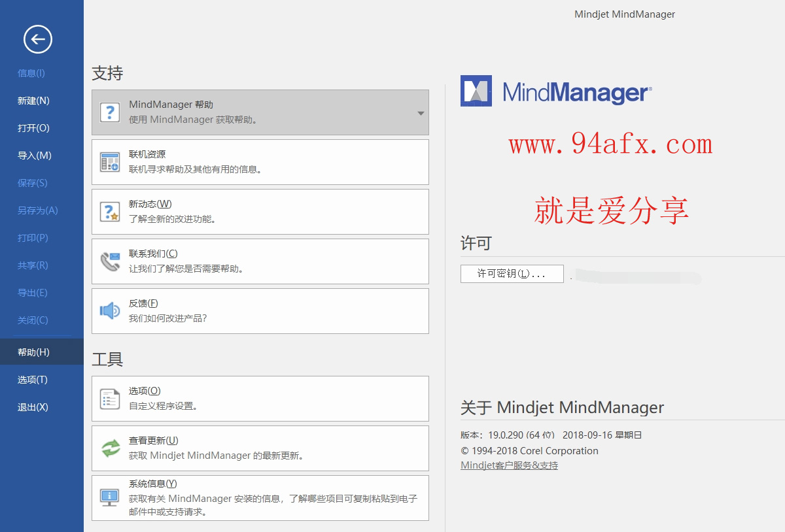Click the 联机资源 web resources icon
Screen dimensions: 785x532
coord(110,162)
